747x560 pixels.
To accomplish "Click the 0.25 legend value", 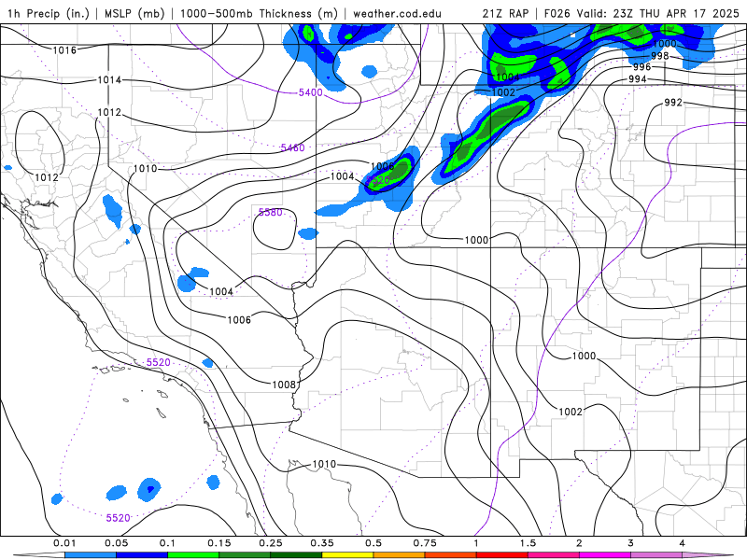I will (271, 543).
